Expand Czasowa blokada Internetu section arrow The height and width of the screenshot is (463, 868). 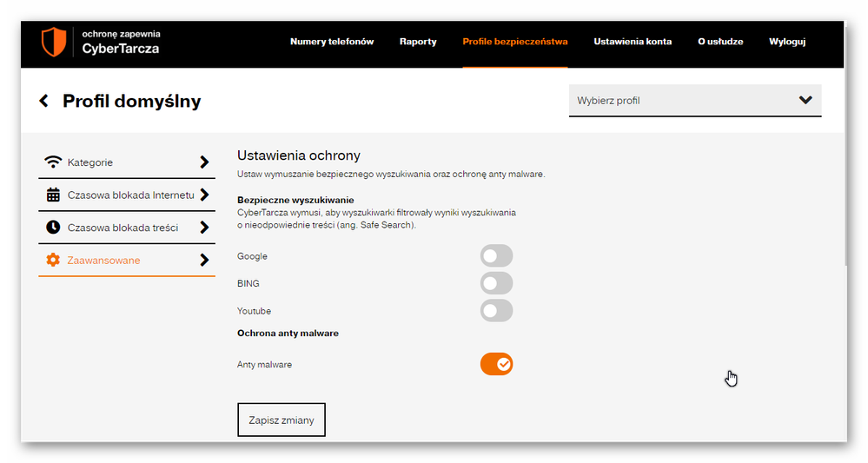pos(204,195)
